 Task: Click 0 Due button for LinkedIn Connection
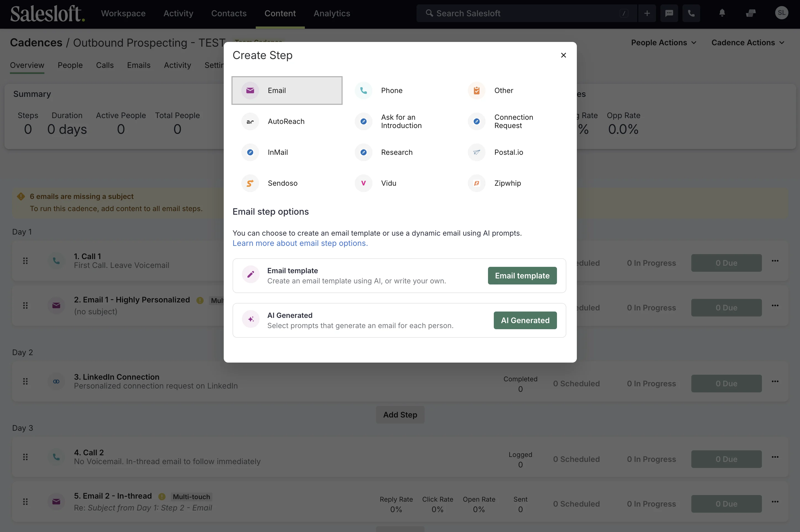coord(726,383)
